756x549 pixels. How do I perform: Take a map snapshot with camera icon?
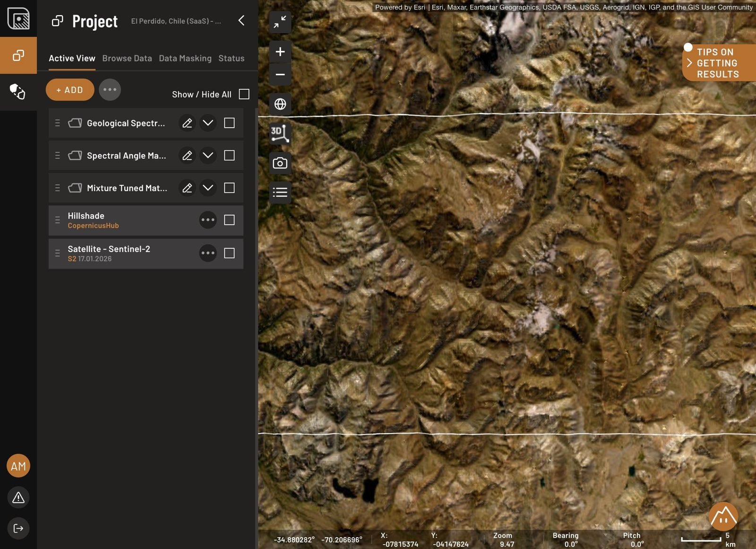(280, 163)
